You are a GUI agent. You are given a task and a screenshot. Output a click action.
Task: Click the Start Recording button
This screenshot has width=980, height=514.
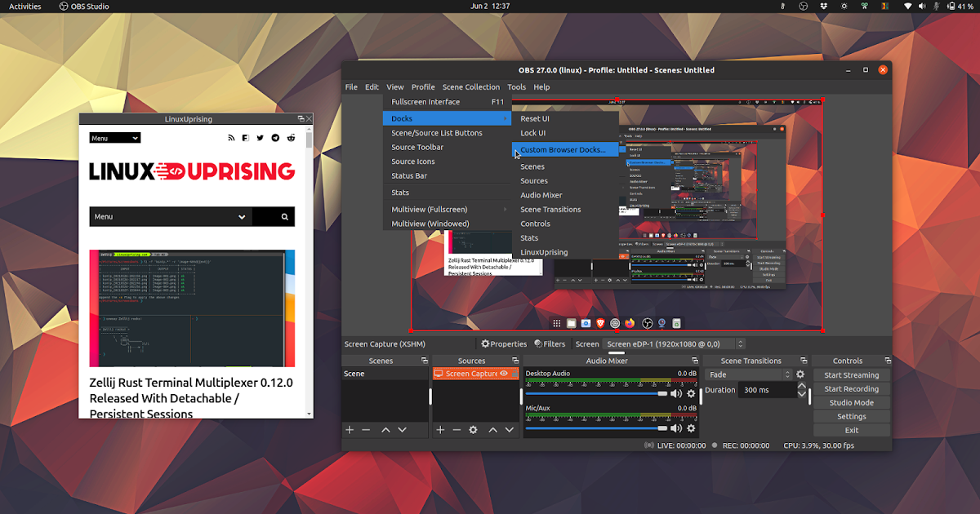852,389
